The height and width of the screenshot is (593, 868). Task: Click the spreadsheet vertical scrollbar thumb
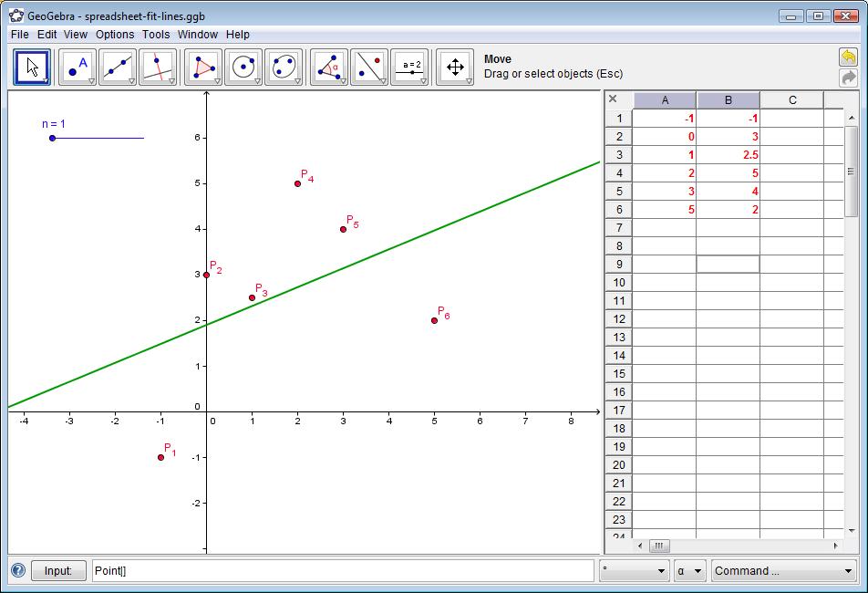[851, 172]
